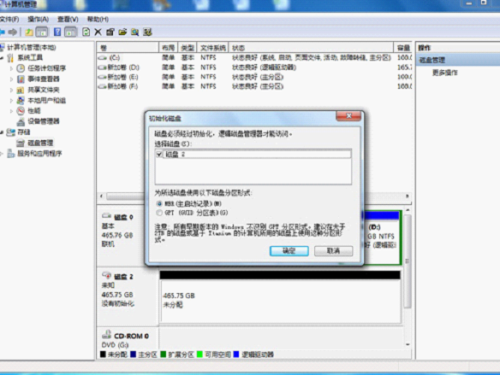Click the 新加卷 (D:) drive icon
The image size is (500, 375).
point(102,68)
